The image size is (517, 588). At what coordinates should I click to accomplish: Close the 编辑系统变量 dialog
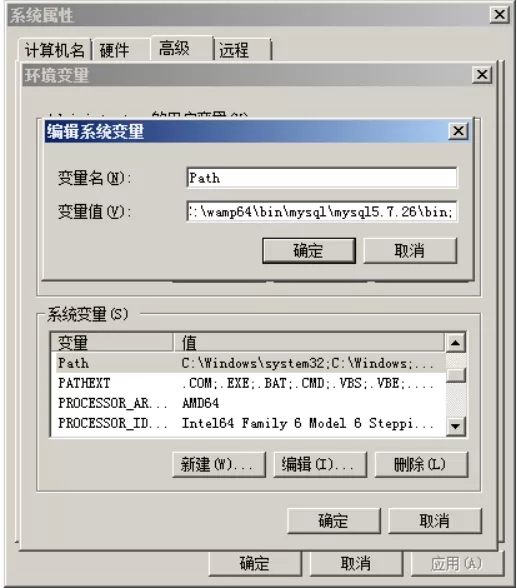458,131
